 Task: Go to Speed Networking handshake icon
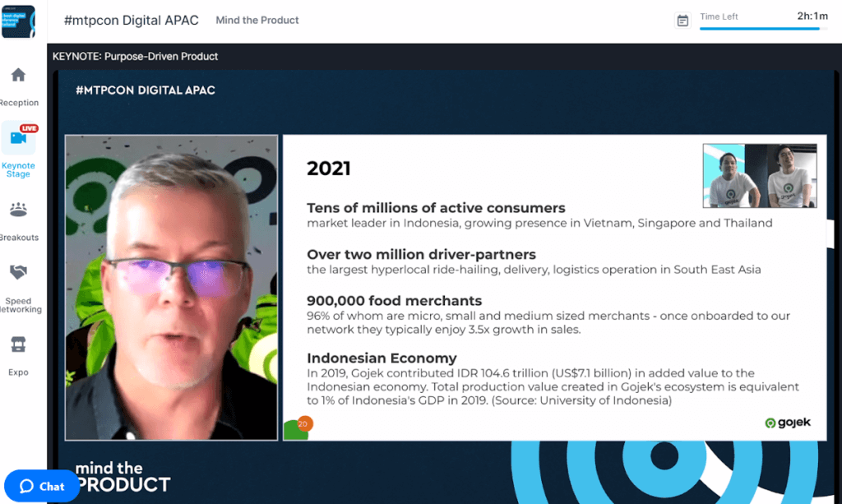coord(18,272)
